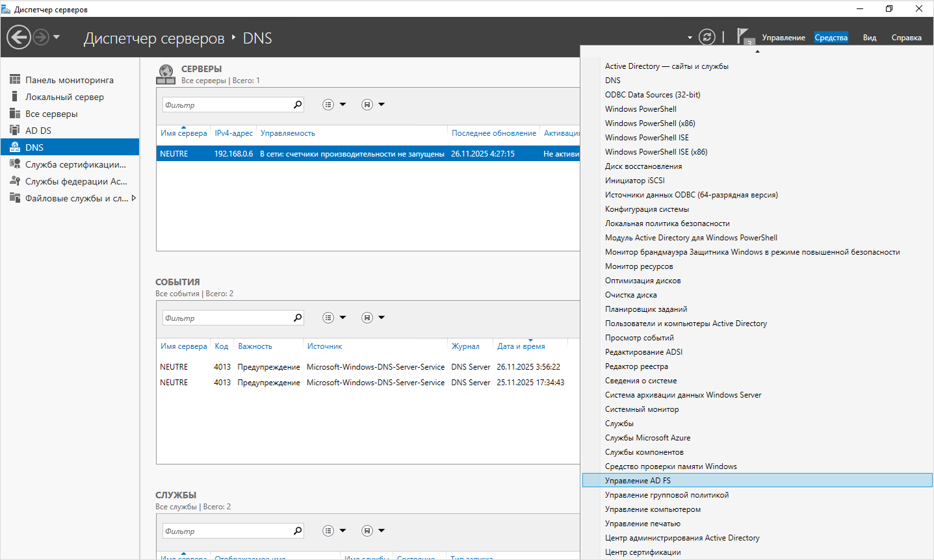Launch DNS from the Средства menu

[x=613, y=81]
